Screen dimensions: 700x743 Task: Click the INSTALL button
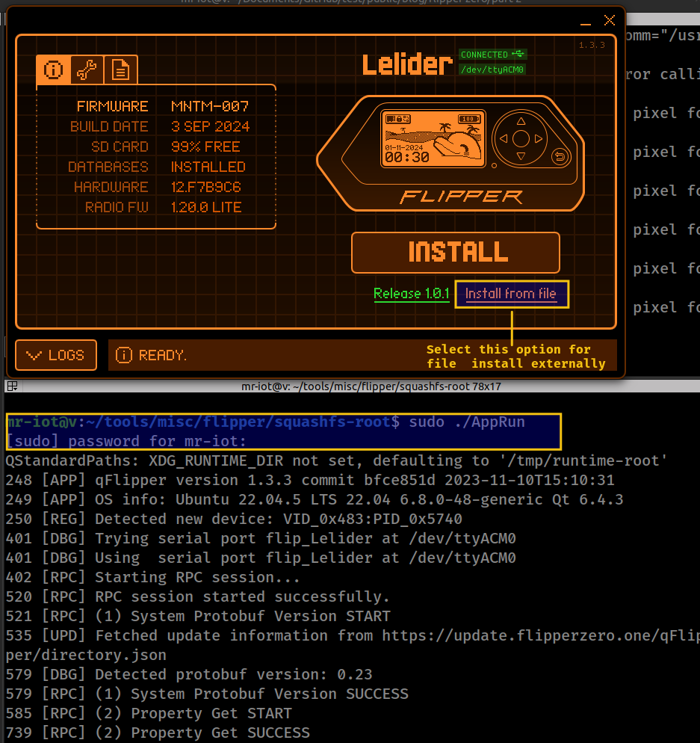pyautogui.click(x=456, y=253)
